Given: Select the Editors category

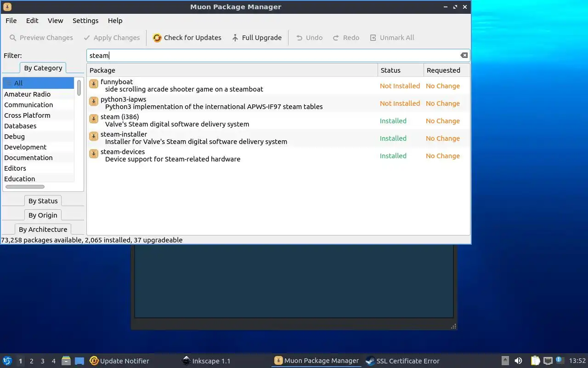Looking at the screenshot, I should pos(38,168).
